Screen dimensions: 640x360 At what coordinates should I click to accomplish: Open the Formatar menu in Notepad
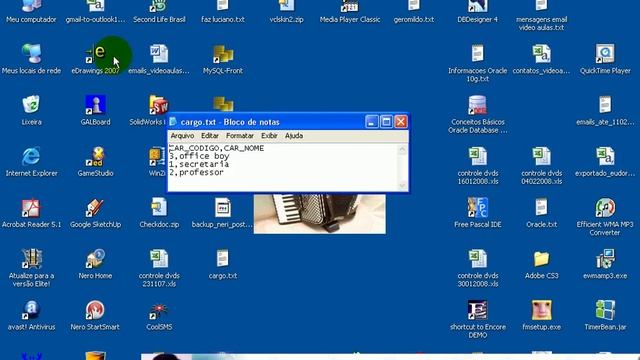coord(240,136)
